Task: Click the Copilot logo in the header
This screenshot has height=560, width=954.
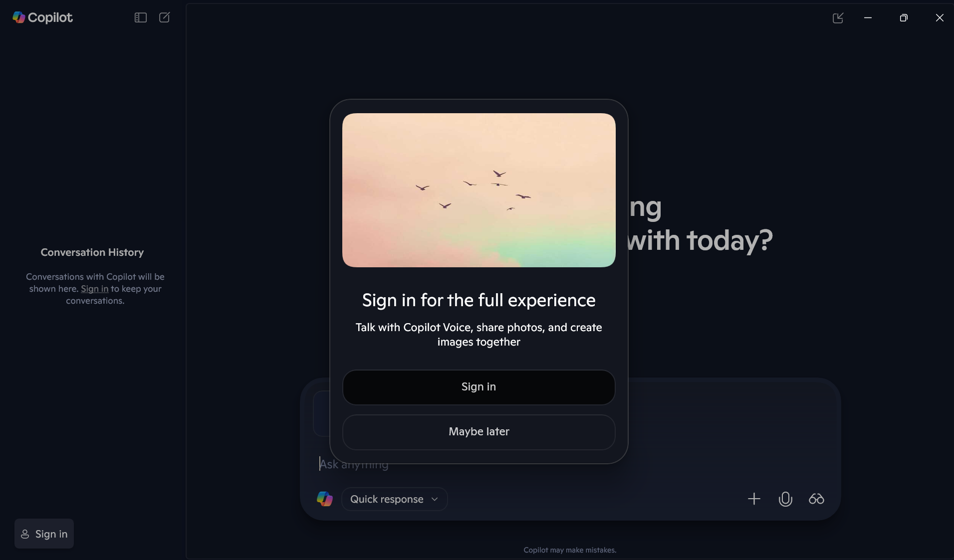Action: pos(42,17)
